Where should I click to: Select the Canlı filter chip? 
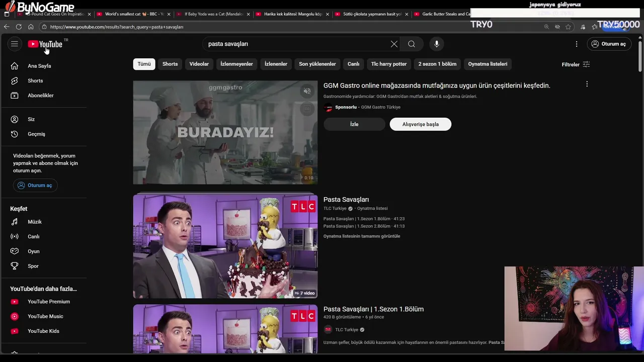(x=354, y=64)
